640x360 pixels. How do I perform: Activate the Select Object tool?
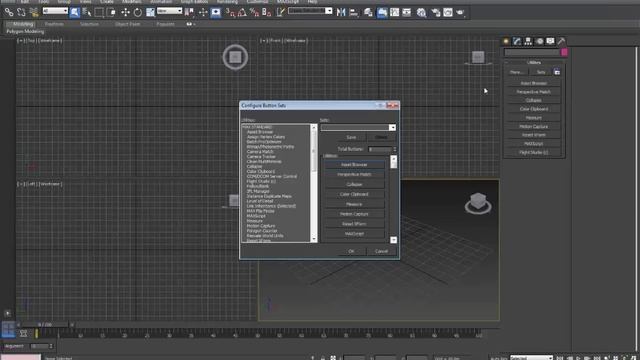coord(75,12)
